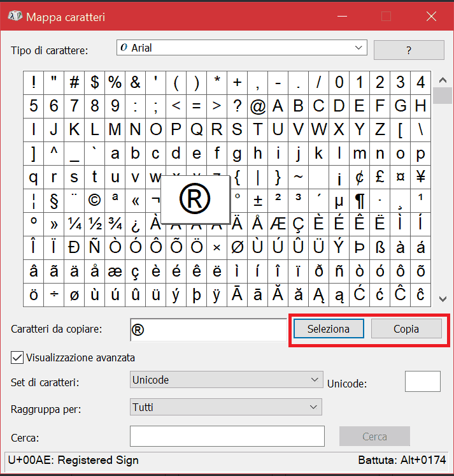The image size is (454, 476).
Task: Expand the Set di caratteri dropdown
Action: tap(226, 380)
